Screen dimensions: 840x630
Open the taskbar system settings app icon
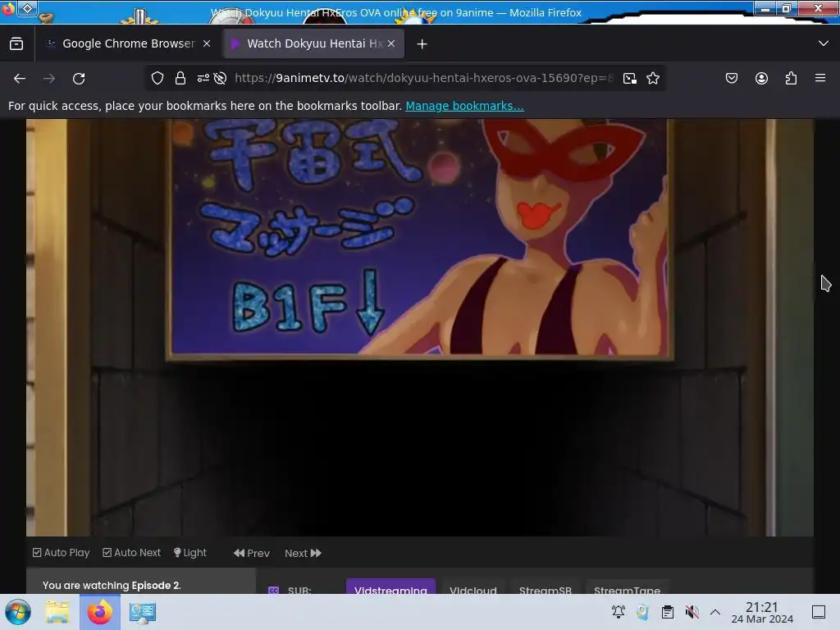coord(142,612)
